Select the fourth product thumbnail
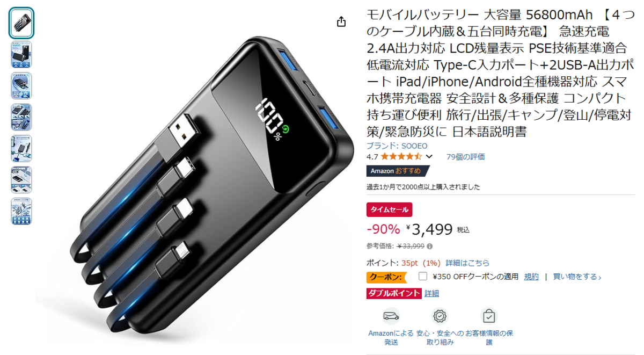 coord(21,117)
